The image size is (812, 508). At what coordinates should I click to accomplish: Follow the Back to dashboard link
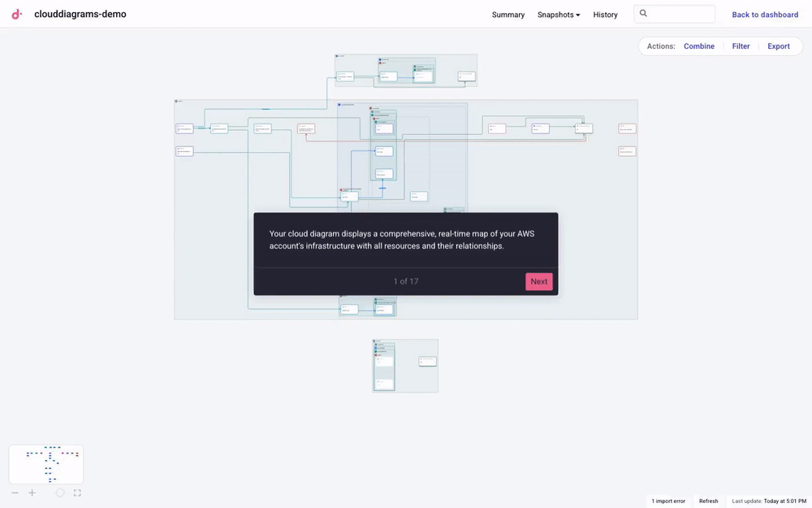point(765,15)
